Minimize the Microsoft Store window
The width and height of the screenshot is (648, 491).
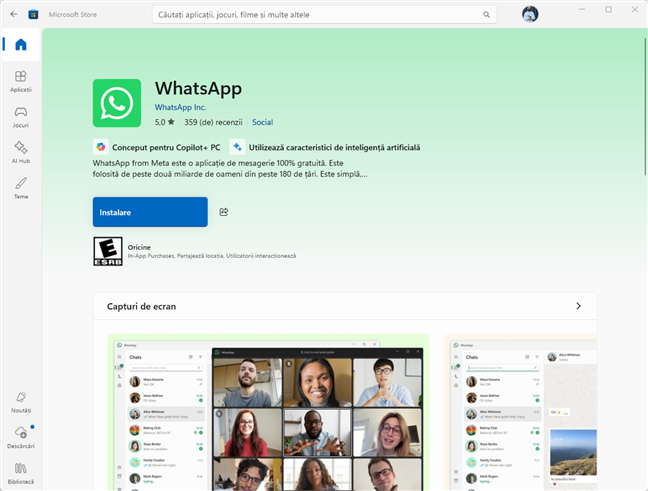(582, 10)
